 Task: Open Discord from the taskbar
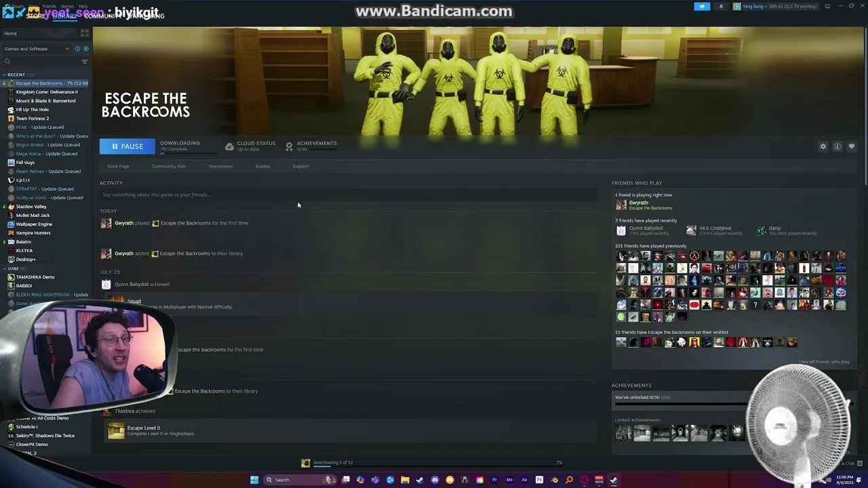[435, 480]
